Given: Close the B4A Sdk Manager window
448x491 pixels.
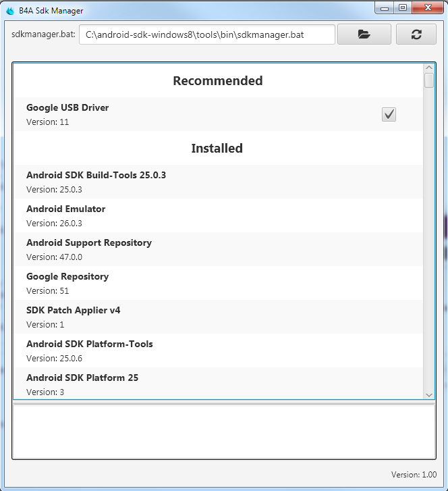Looking at the screenshot, I should pyautogui.click(x=427, y=8).
